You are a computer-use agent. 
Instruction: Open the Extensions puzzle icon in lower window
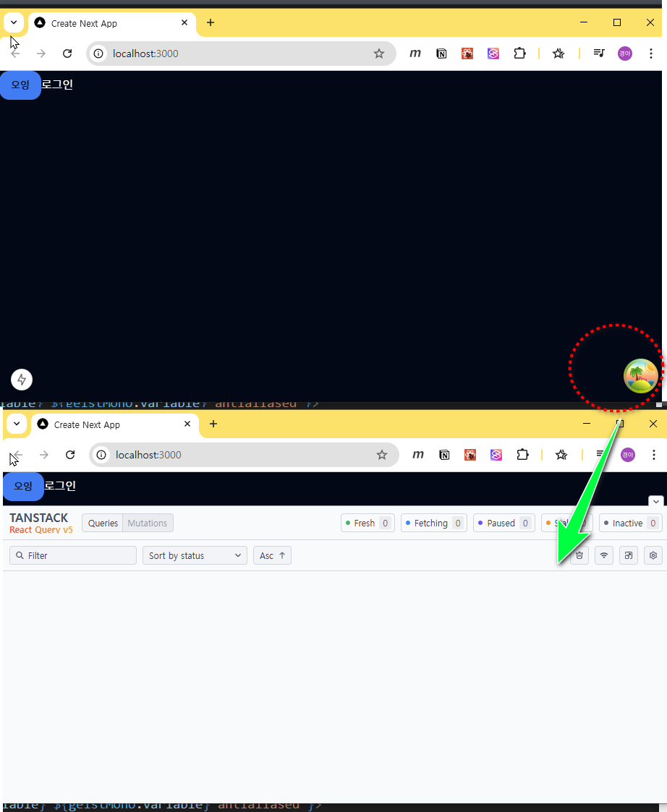pyautogui.click(x=522, y=455)
